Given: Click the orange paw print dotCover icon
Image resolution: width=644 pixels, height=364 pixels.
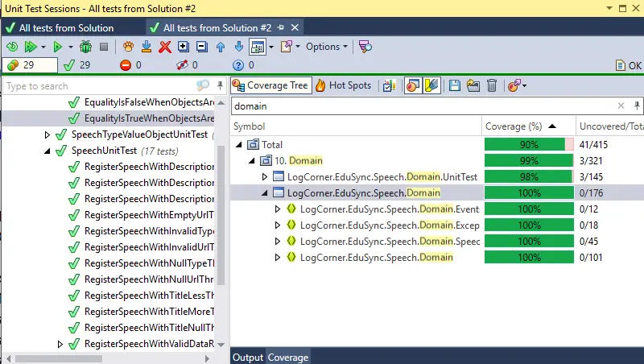Looking at the screenshot, I should pos(128,47).
